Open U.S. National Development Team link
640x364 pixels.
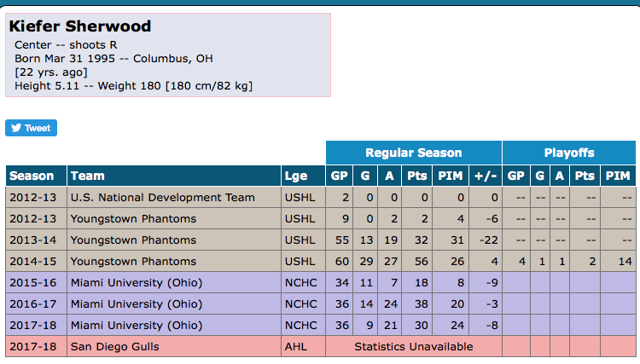(162, 198)
